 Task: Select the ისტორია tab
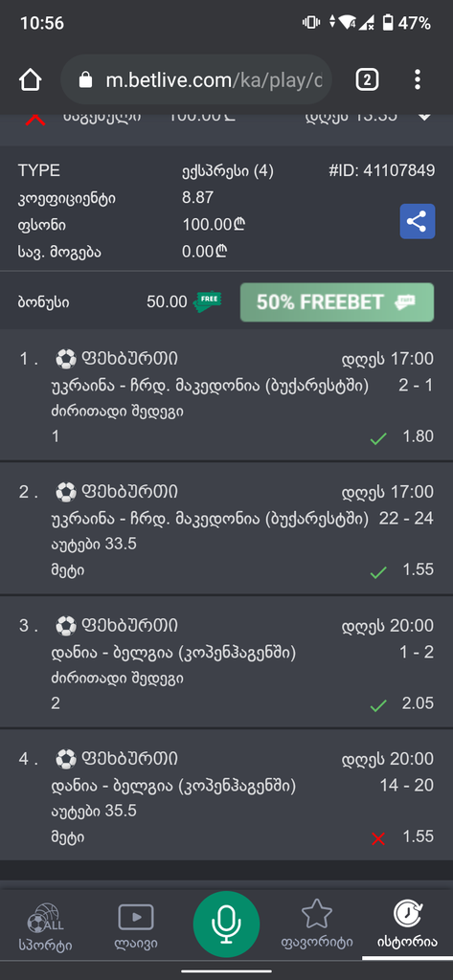click(x=407, y=928)
